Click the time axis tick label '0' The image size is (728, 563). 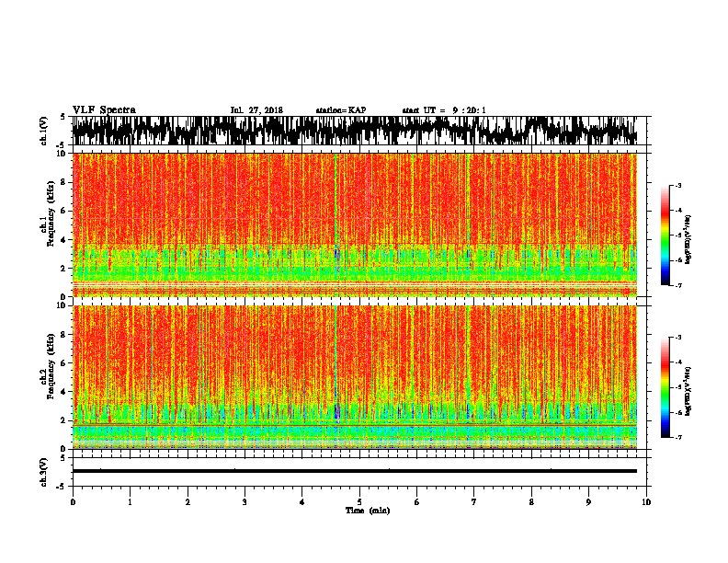(73, 502)
